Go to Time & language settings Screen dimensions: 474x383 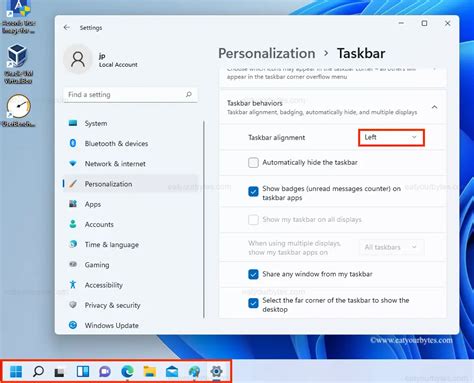click(x=131, y=244)
